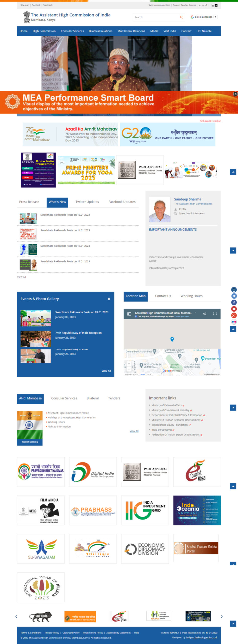The width and height of the screenshot is (238, 644).
Task: Click the e-Tourist Visa tile beside India Steel
Action: coord(197,472)
